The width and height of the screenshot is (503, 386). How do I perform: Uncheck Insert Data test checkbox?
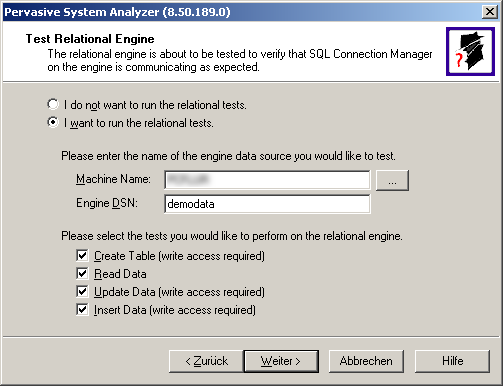[82, 310]
